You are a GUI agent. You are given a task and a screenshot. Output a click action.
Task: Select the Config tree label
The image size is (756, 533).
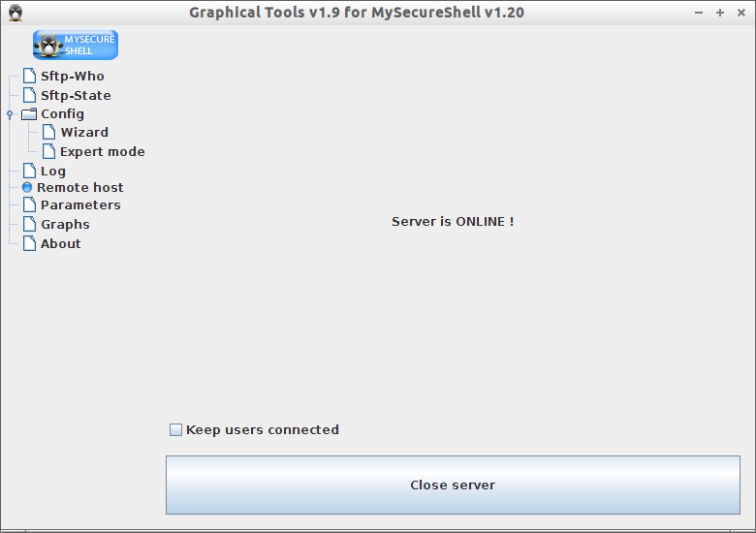point(62,114)
